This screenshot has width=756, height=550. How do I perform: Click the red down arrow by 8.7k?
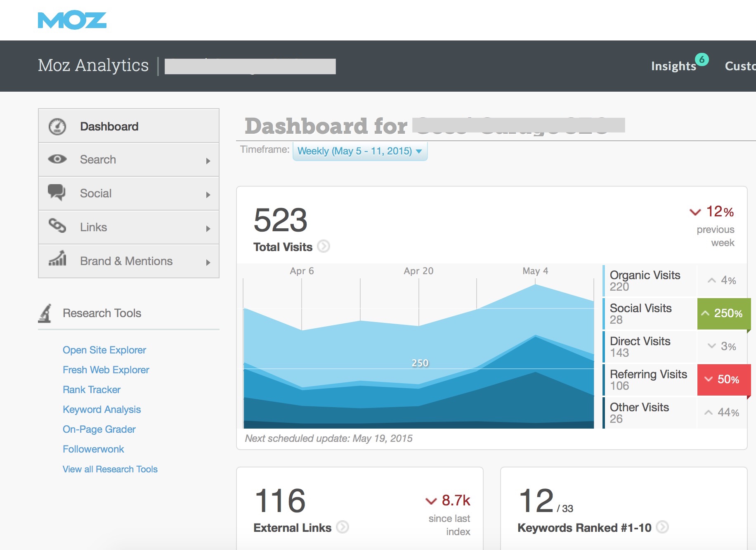coord(431,501)
